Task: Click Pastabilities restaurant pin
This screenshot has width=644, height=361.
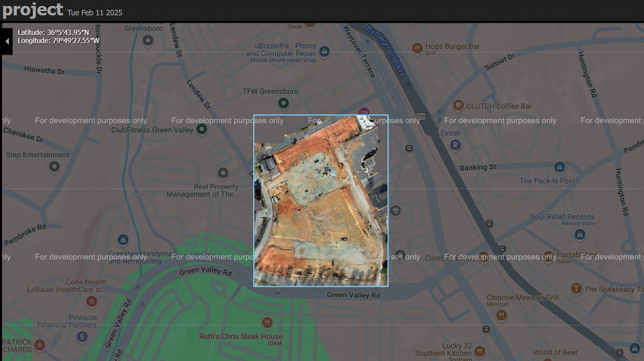Action: point(549,257)
